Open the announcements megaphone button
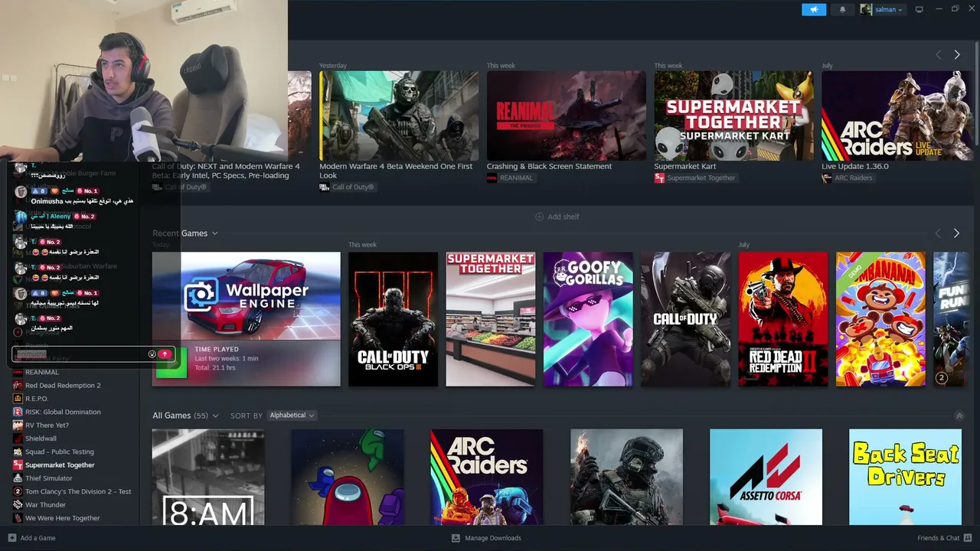Image resolution: width=980 pixels, height=551 pixels. 814,9
